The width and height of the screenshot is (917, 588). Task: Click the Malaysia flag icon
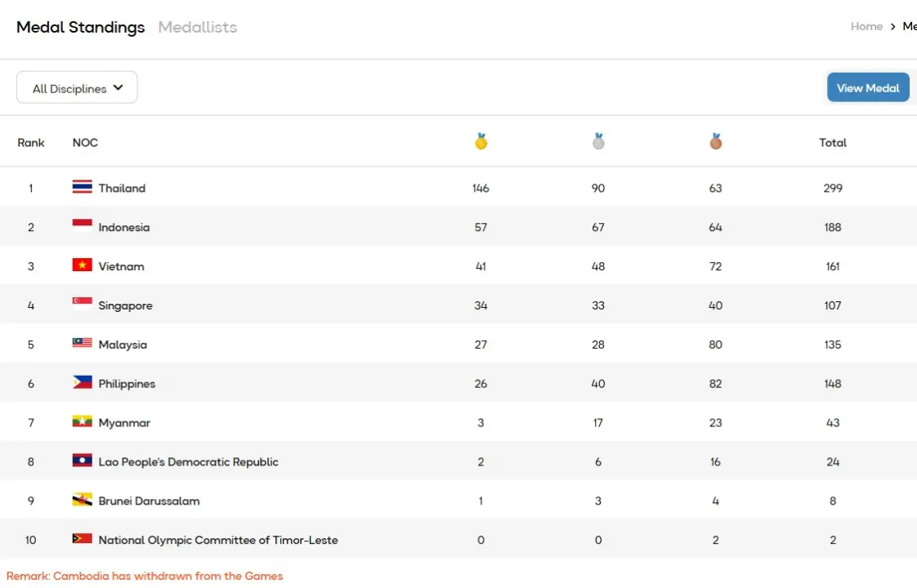(82, 344)
